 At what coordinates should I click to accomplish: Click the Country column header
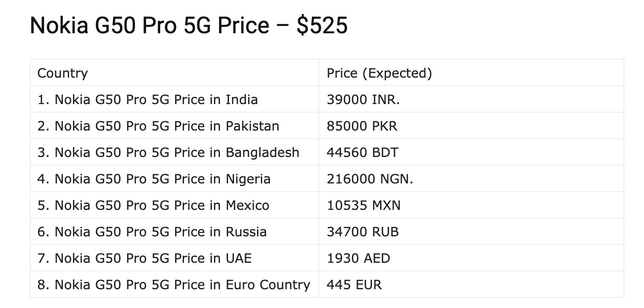(x=62, y=73)
